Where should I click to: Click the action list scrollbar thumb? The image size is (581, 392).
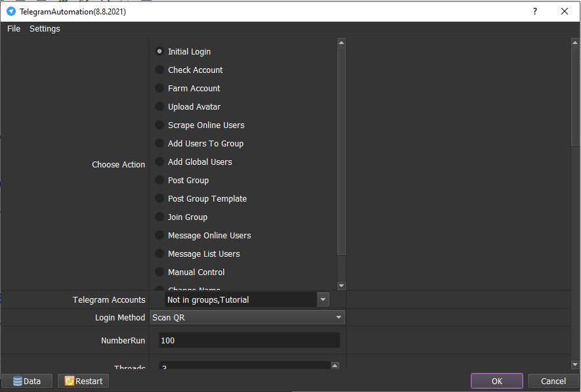pyautogui.click(x=341, y=151)
